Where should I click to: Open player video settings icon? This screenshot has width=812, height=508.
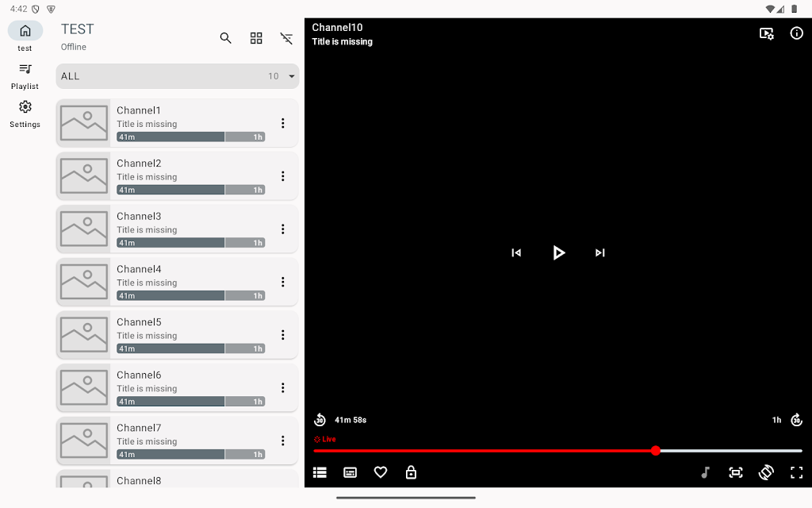(767, 33)
